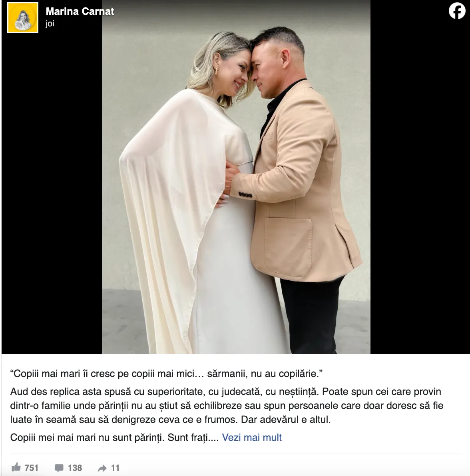
Task: Click the paragraph starting "Aud des replica"
Action: tap(227, 406)
